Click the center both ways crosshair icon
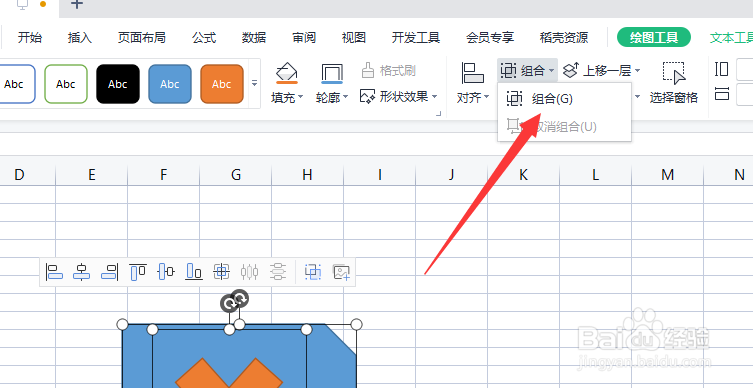The width and height of the screenshot is (753, 388). [x=221, y=272]
